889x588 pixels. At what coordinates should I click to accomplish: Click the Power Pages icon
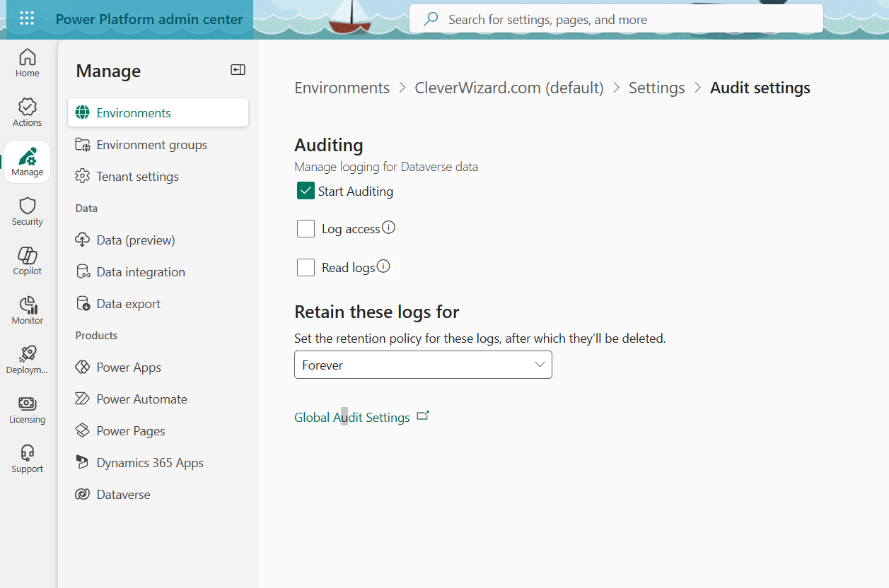tap(83, 430)
